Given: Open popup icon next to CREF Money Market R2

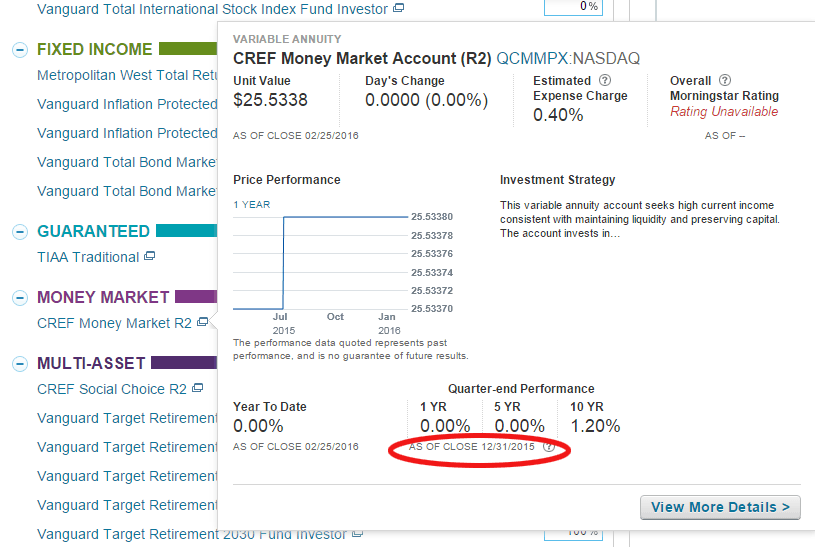Looking at the screenshot, I should (x=203, y=322).
